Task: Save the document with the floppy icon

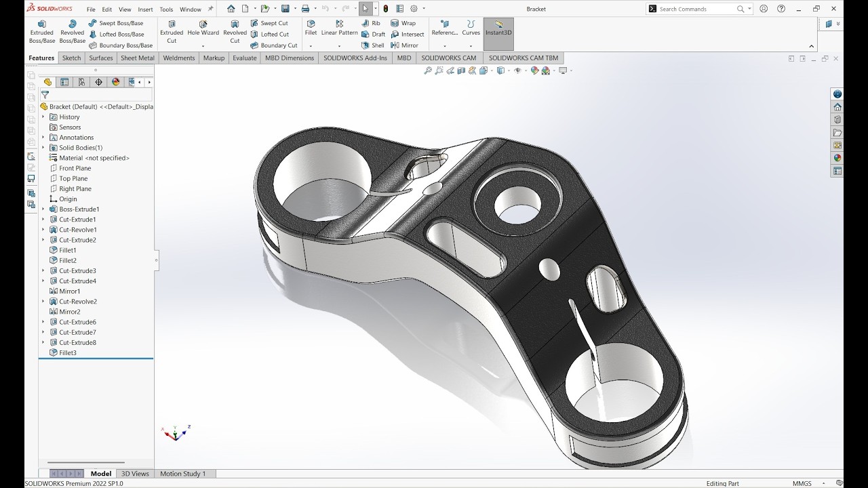Action: [x=285, y=9]
